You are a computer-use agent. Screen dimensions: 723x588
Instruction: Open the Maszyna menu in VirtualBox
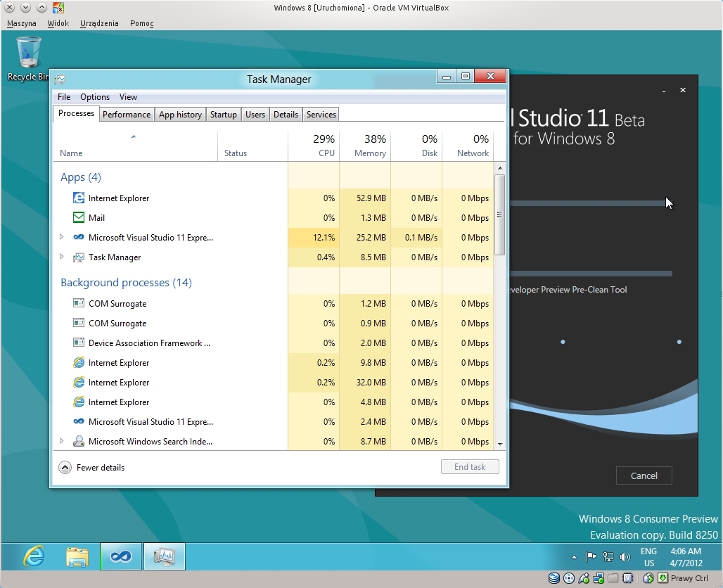[22, 23]
